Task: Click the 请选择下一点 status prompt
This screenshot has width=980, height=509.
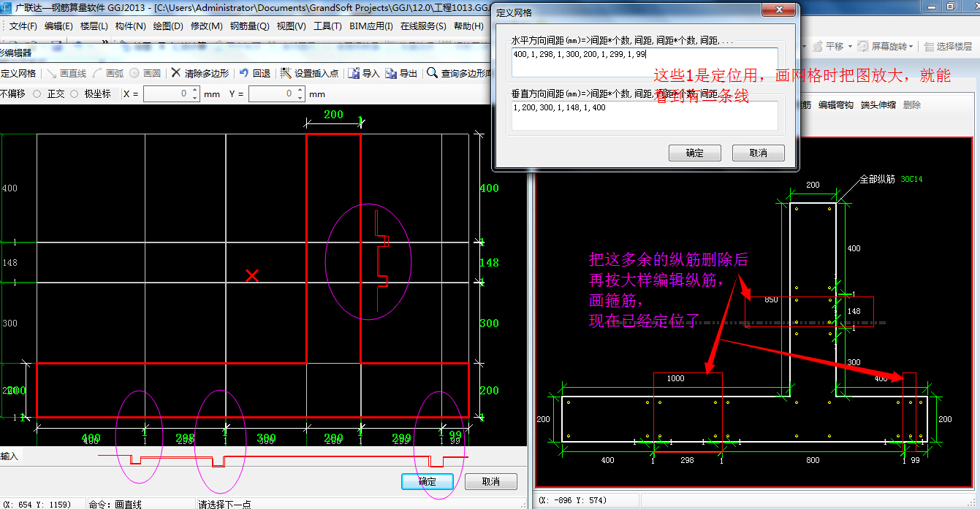Action: (x=225, y=504)
